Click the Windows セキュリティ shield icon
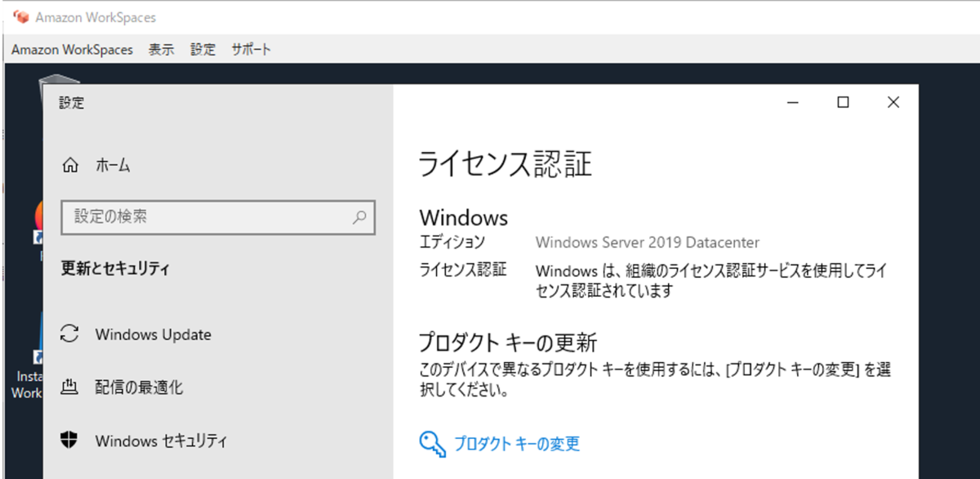980x479 pixels. [x=70, y=441]
